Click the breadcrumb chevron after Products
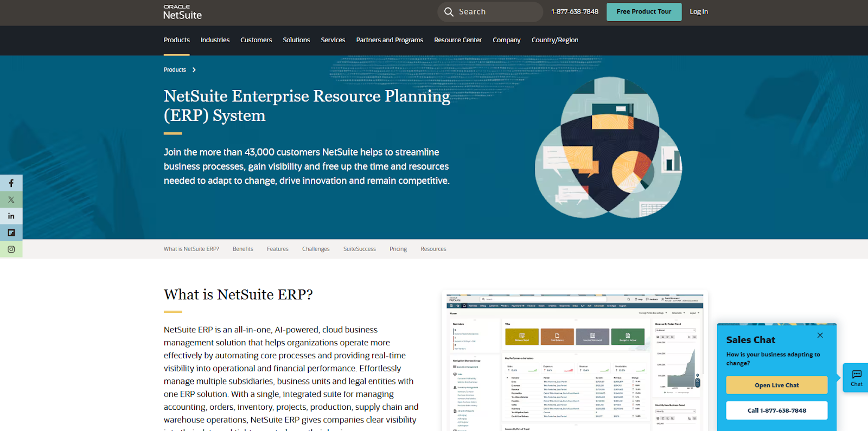Viewport: 868px width, 431px height. click(194, 70)
